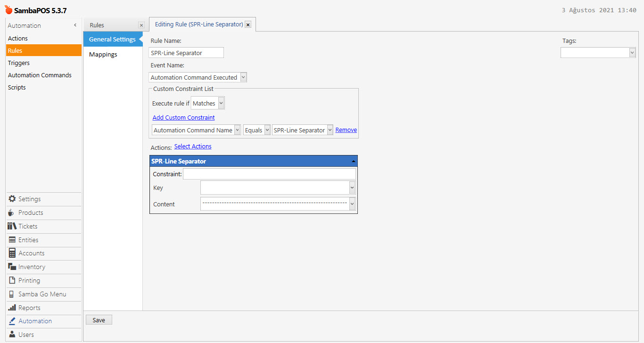Click the Tickets icon in sidebar

point(12,226)
